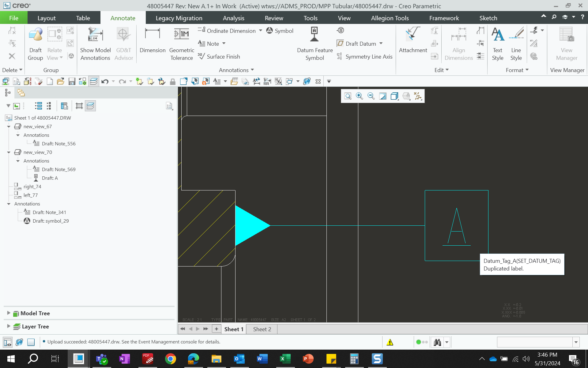Click the Surface Finish tool
The width and height of the screenshot is (588, 368).
point(219,57)
